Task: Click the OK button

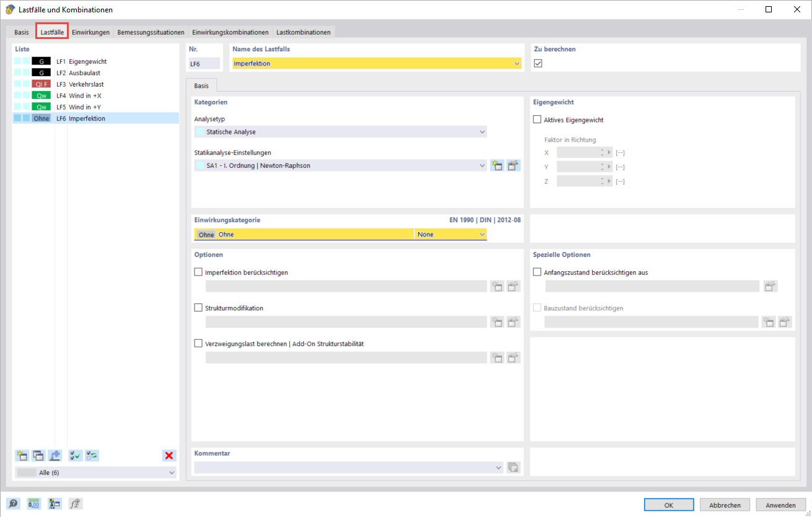Action: tap(669, 505)
